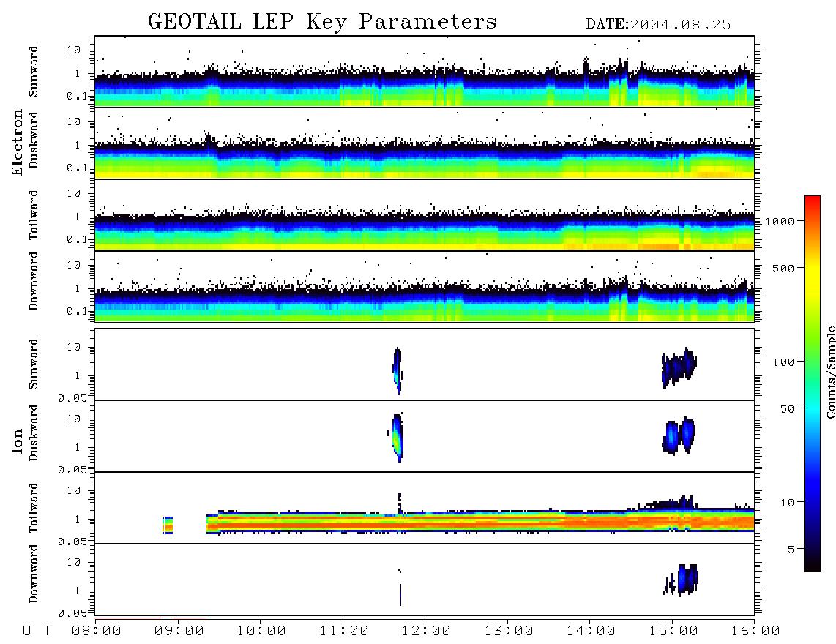Select the "DATE:2004.08.25" label
This screenshot has height=644, width=836.
pos(658,25)
